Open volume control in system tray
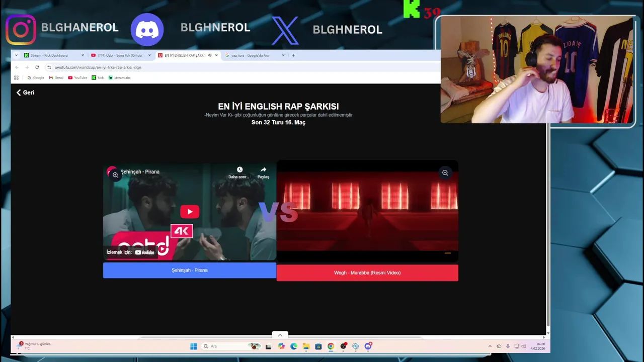 coord(524,346)
